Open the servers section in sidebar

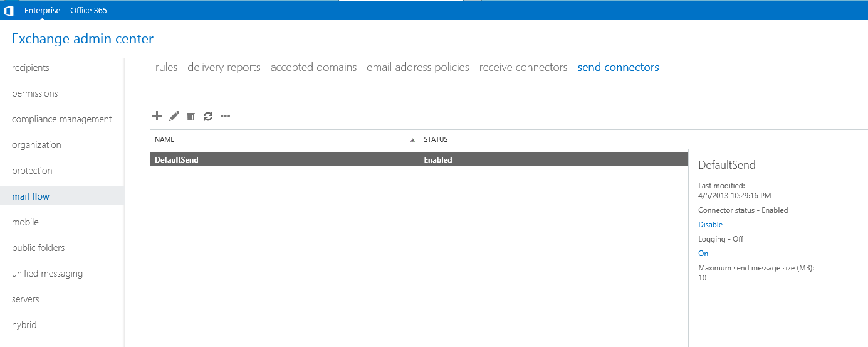(x=26, y=299)
